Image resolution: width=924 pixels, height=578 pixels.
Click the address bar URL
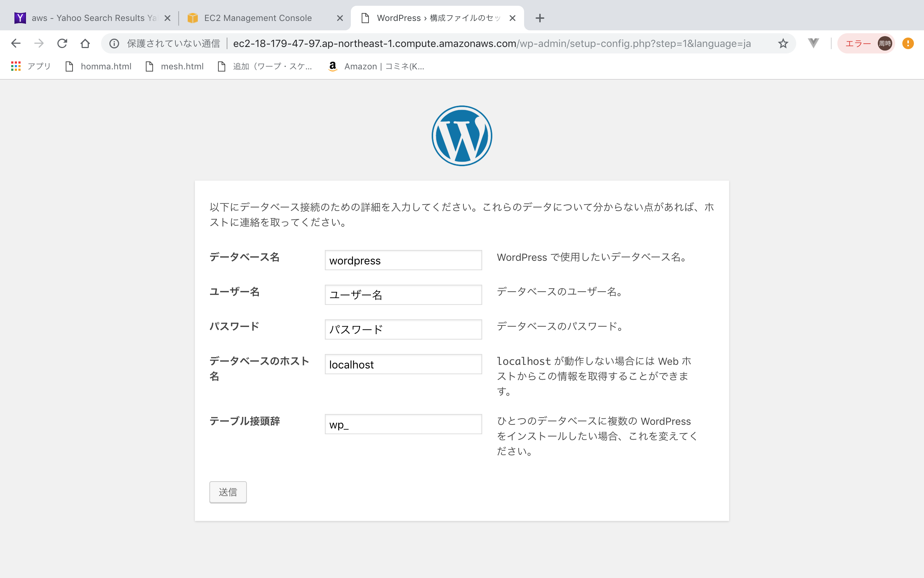pyautogui.click(x=492, y=44)
